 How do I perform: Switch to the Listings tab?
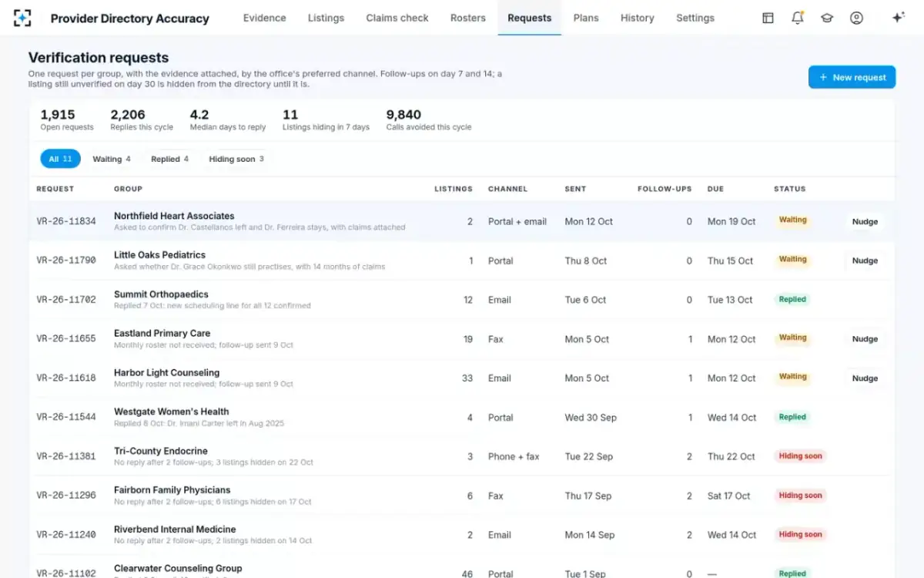pyautogui.click(x=326, y=18)
